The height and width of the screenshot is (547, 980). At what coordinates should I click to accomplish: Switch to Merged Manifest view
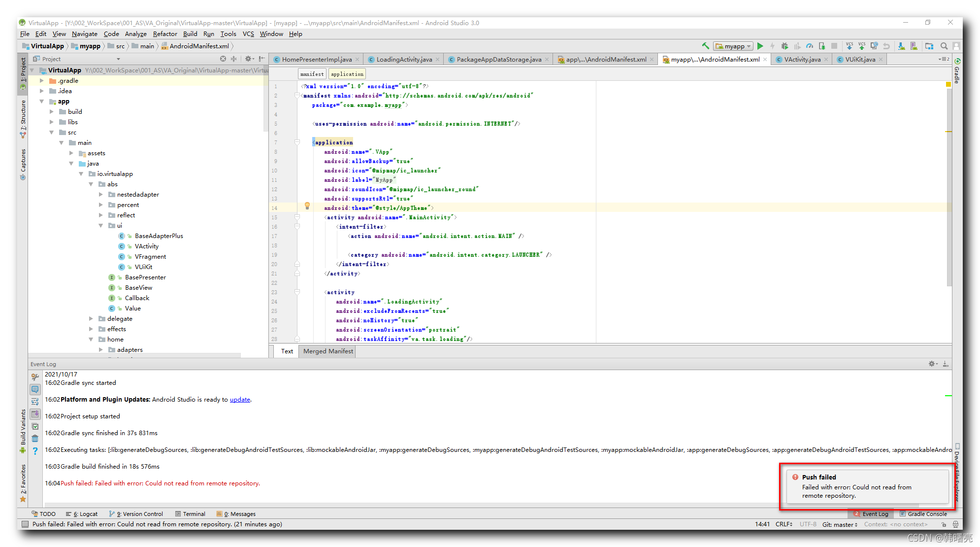(328, 351)
